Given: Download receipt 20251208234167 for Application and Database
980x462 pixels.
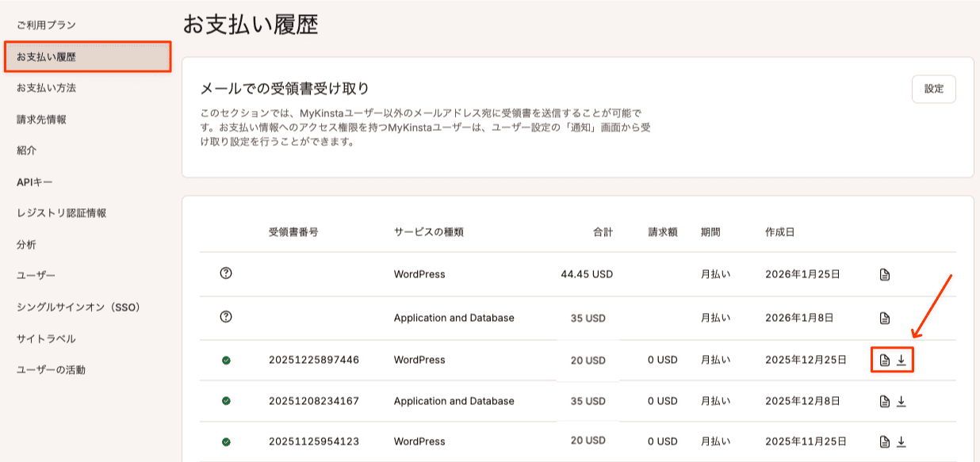Looking at the screenshot, I should point(902,401).
